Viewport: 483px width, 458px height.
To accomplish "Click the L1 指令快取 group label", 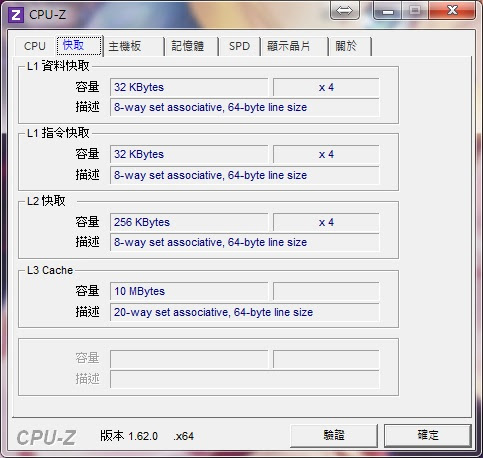I will click(58, 133).
